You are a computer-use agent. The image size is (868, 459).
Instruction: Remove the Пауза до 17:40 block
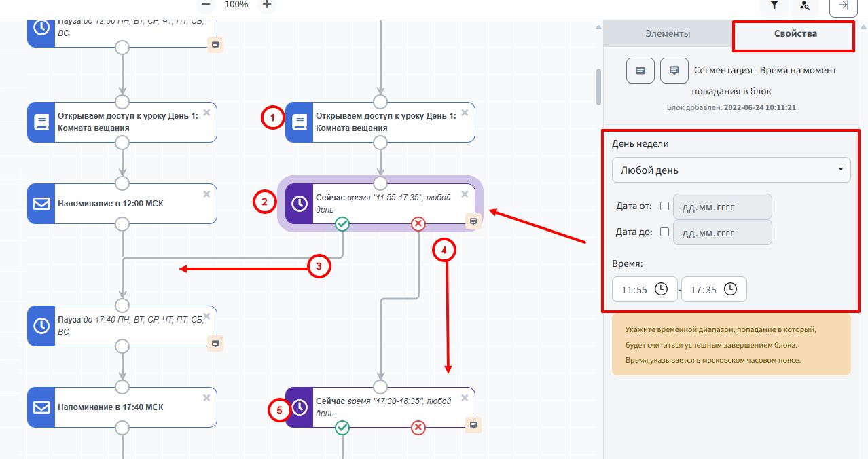pyautogui.click(x=206, y=316)
